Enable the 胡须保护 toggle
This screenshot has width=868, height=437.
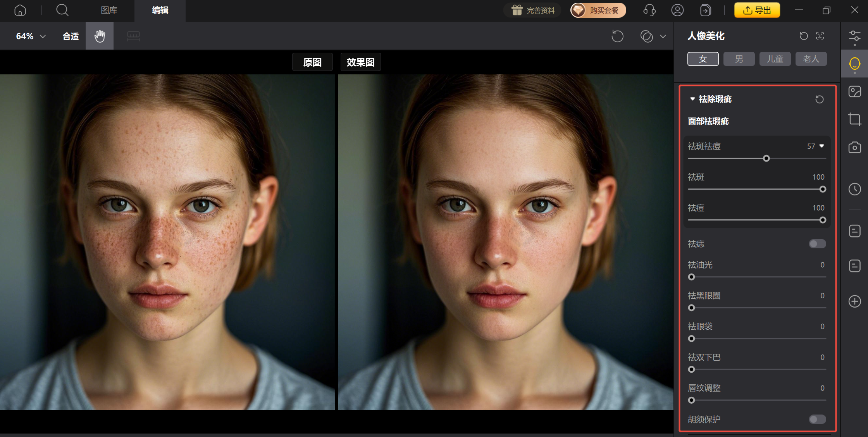[x=817, y=419]
